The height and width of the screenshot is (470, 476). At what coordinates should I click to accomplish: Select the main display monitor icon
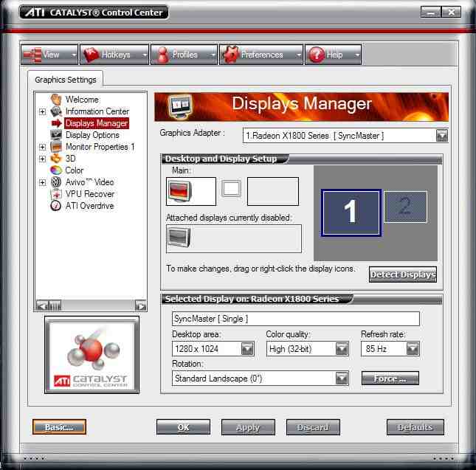click(x=180, y=191)
